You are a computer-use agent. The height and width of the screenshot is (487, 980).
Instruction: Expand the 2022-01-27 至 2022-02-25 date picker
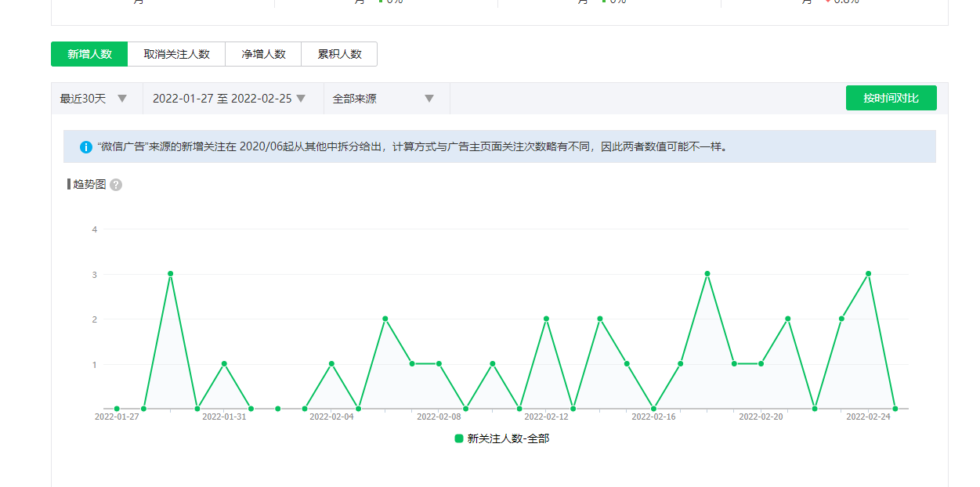coord(222,99)
